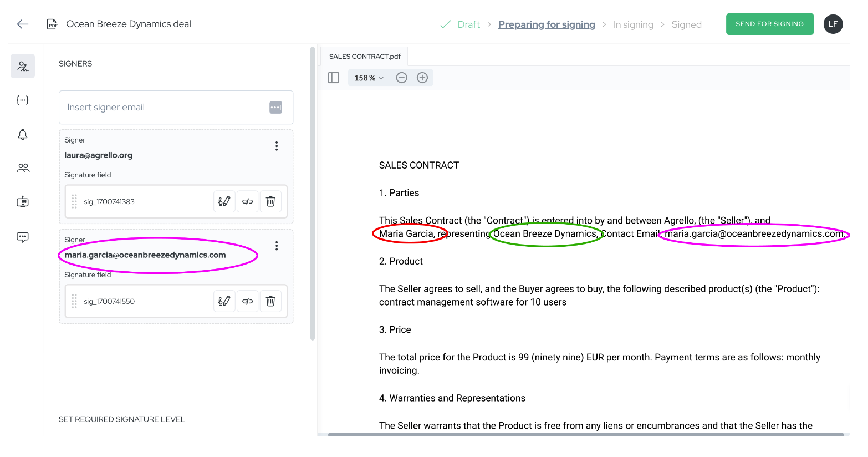Click the Ocean Breeze Dynamics deal title

tap(129, 24)
